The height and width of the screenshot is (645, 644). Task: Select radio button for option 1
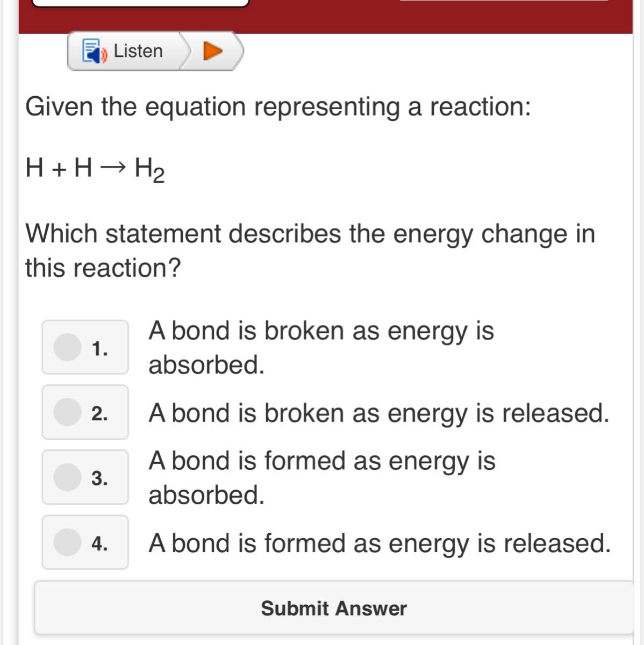(67, 347)
